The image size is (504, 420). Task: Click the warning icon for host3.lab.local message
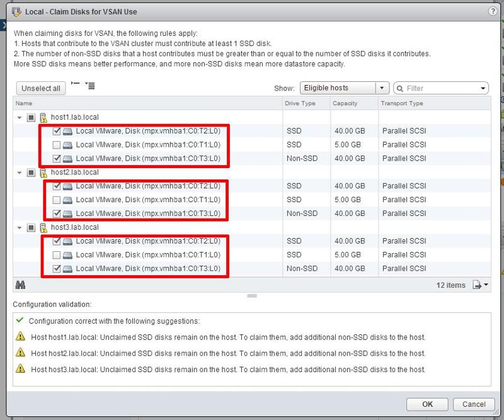[x=20, y=368]
